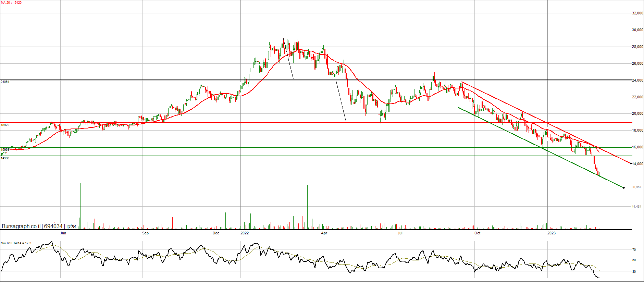Select the 24,000 price axis value
Viewport: 644px width, 282px height.
pos(637,80)
